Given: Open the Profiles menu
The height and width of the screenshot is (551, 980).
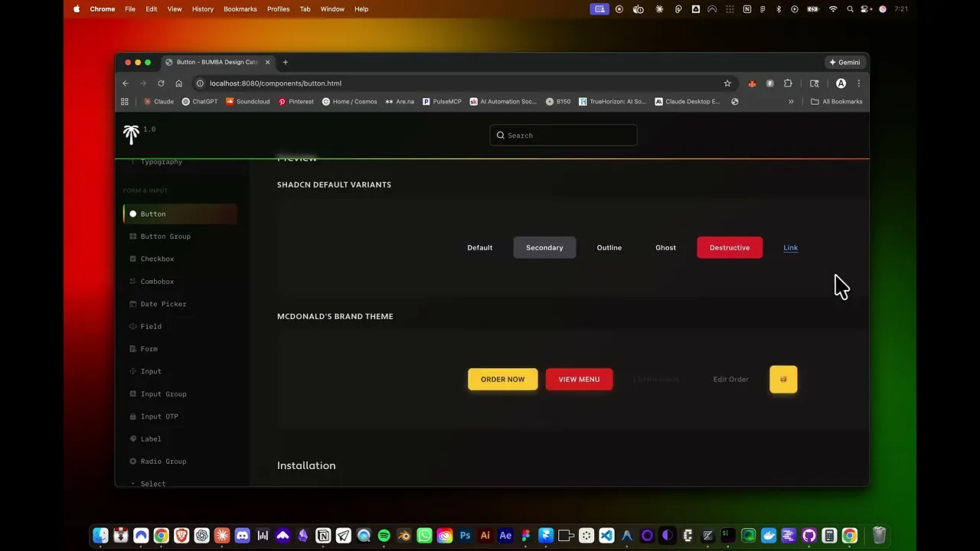Looking at the screenshot, I should (x=278, y=9).
